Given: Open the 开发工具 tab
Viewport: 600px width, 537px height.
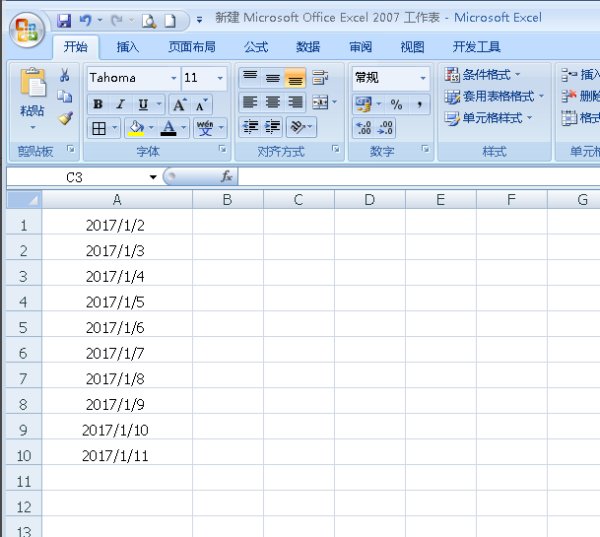Looking at the screenshot, I should [476, 47].
